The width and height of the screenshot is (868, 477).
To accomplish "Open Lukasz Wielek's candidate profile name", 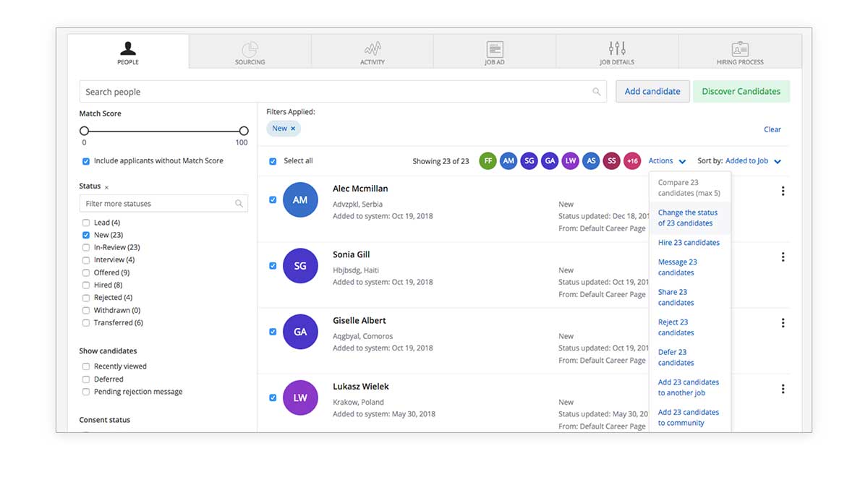I will point(361,387).
